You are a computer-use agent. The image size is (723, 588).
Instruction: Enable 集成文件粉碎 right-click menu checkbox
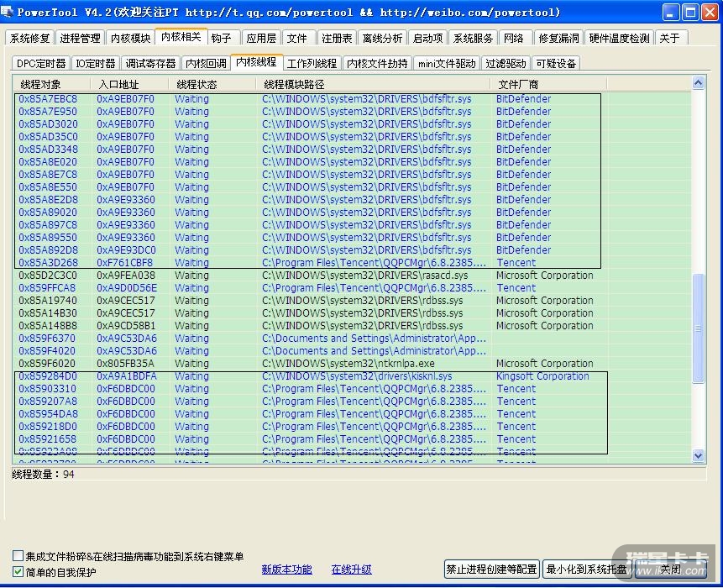tap(18, 556)
